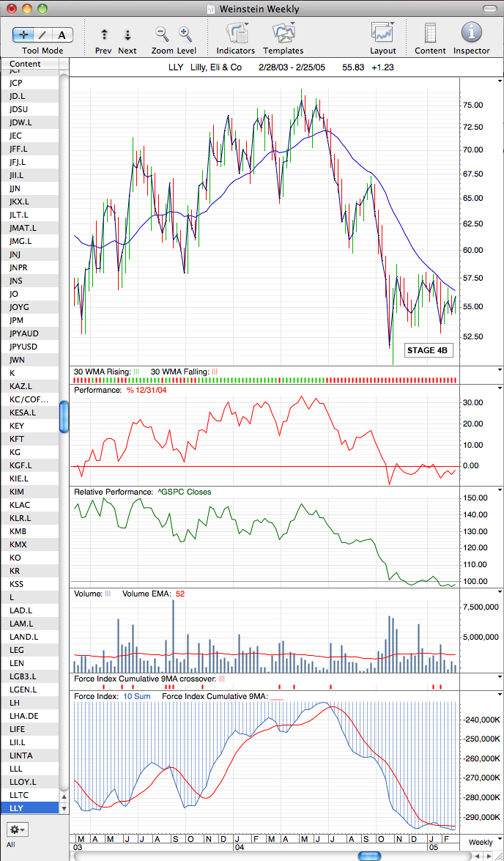Click the Volume EMA 52 label
Screen dimensions: 504x861
pyautogui.click(x=153, y=594)
